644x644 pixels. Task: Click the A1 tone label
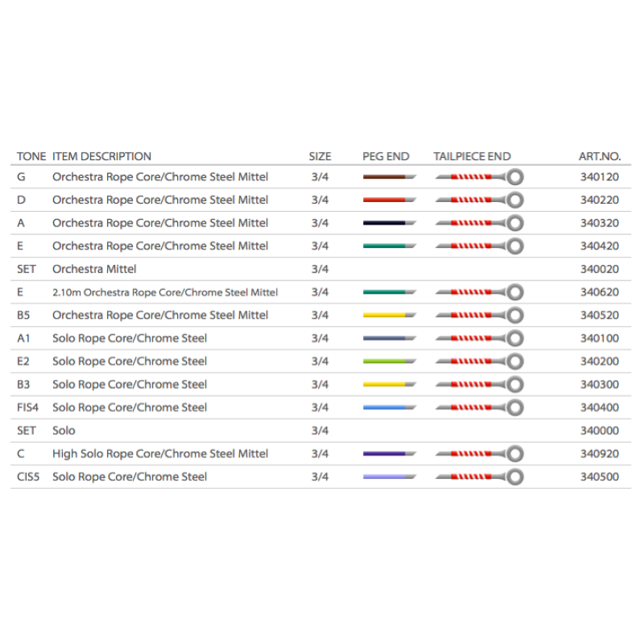pos(23,338)
